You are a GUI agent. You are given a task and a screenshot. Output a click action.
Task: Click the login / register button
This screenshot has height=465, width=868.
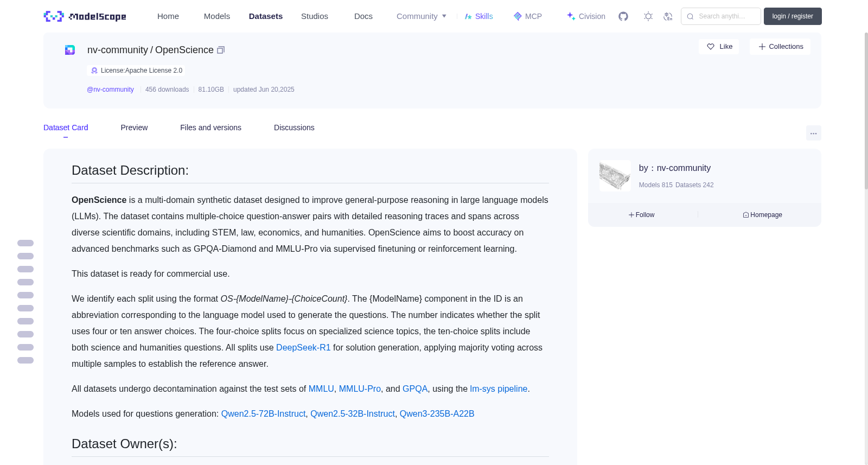click(x=793, y=16)
